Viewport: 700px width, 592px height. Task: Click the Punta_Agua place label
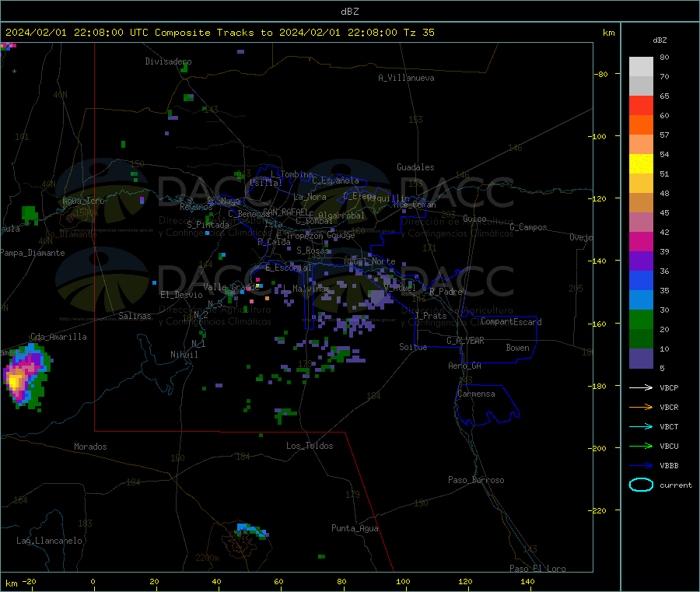pyautogui.click(x=355, y=528)
